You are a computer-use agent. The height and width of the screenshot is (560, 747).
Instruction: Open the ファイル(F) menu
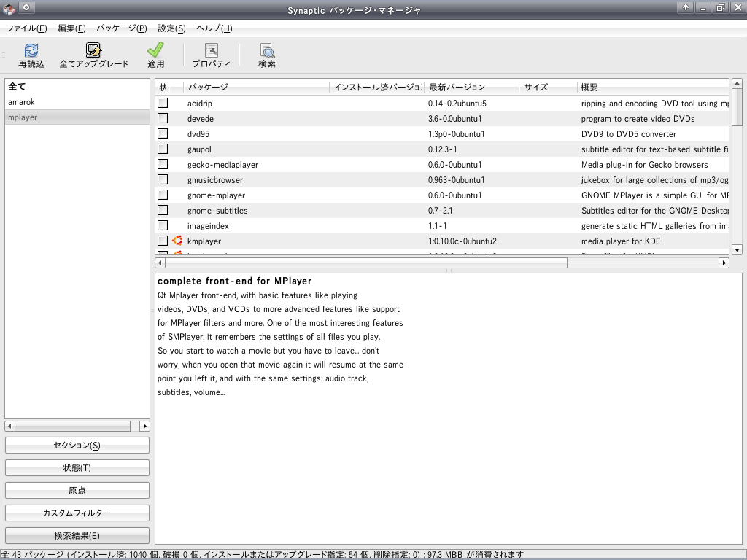27,28
